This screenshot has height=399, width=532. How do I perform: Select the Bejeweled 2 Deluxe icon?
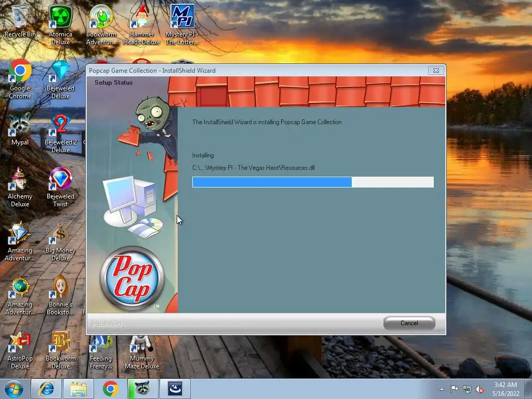point(60,133)
